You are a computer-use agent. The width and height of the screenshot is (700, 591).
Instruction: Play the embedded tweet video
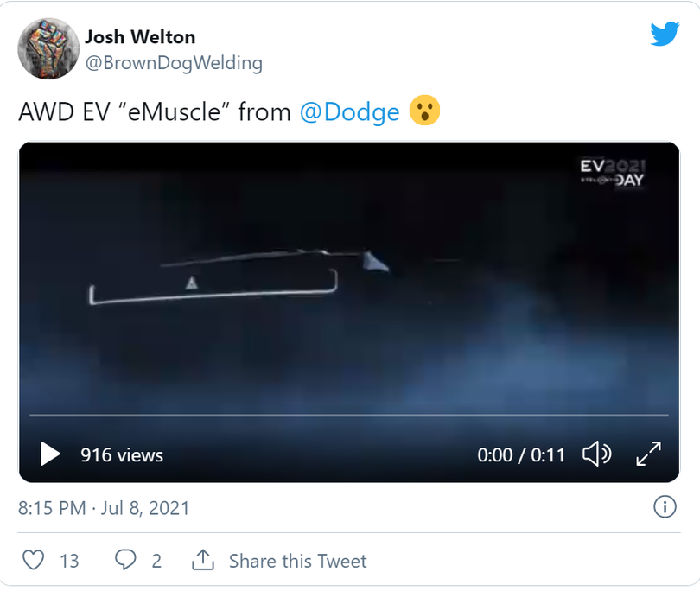pos(50,454)
